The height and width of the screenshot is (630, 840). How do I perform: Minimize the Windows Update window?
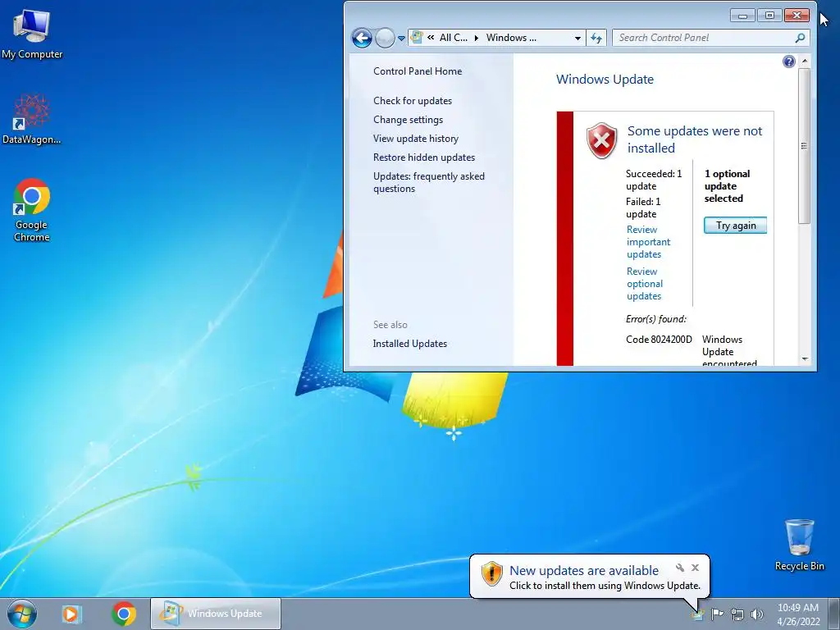pos(742,16)
